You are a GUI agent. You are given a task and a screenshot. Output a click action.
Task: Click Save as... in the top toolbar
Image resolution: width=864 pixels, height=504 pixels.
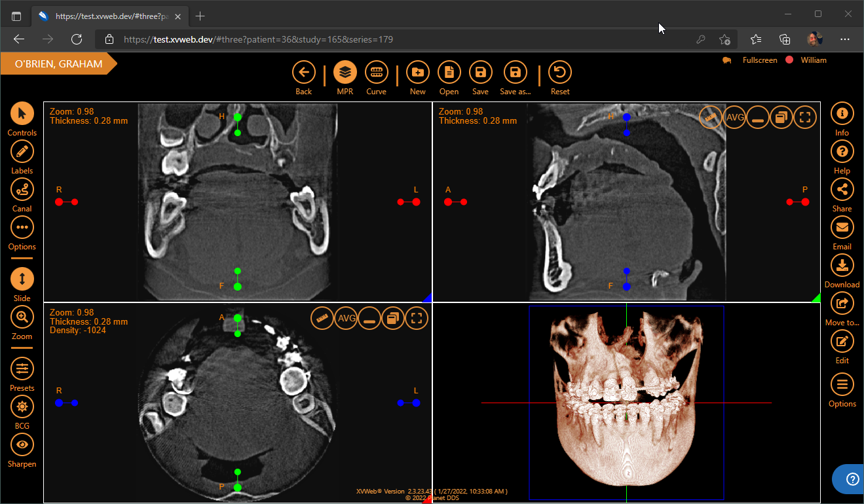(515, 72)
